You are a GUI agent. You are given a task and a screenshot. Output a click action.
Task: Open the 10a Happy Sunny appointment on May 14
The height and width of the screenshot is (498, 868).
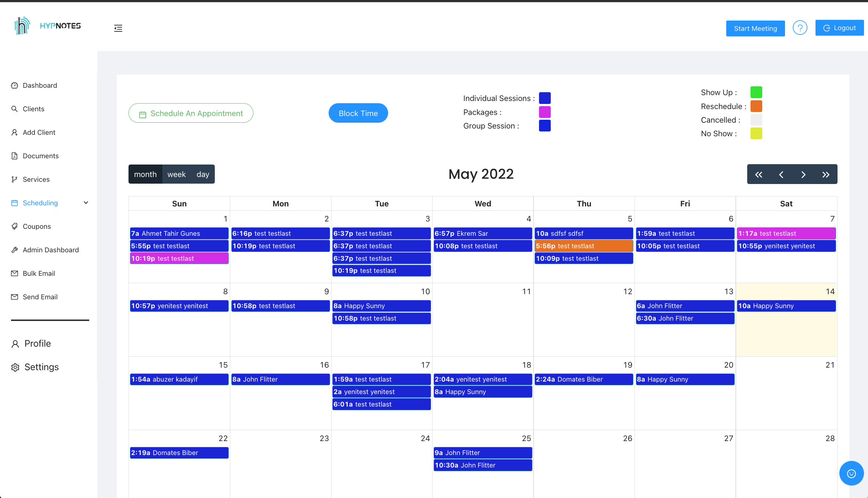pos(786,306)
